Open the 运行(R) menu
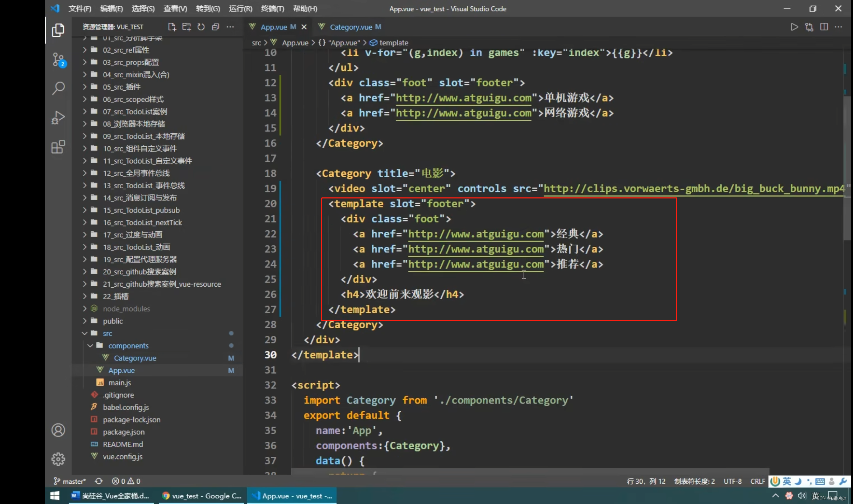This screenshot has height=504, width=853. (x=240, y=9)
